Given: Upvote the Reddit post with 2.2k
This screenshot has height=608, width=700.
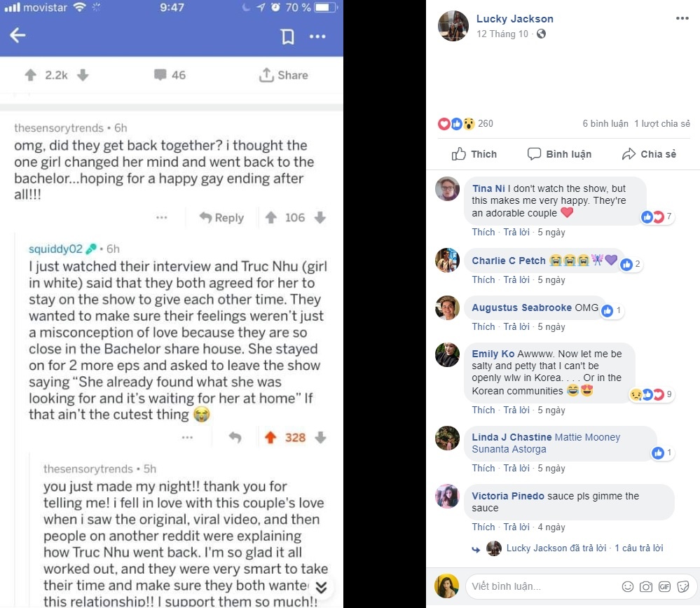Looking at the screenshot, I should point(30,75).
